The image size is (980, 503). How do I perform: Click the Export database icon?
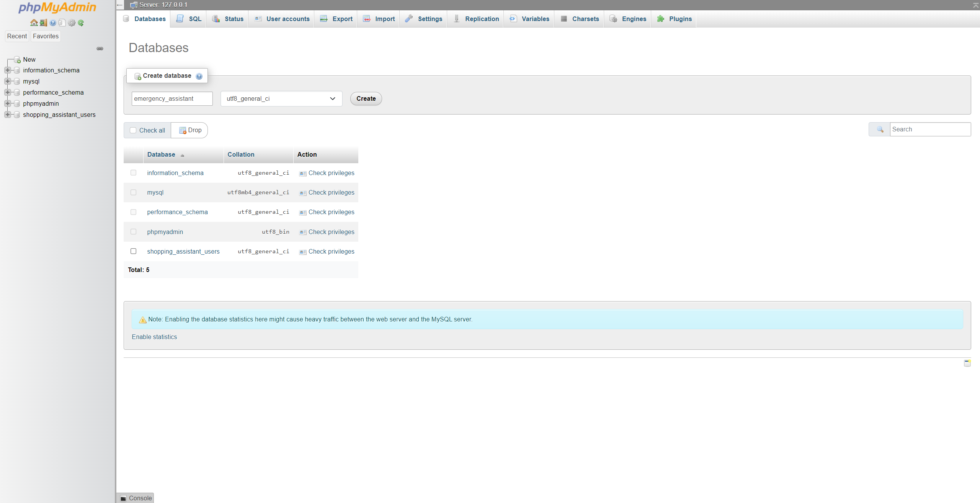324,19
